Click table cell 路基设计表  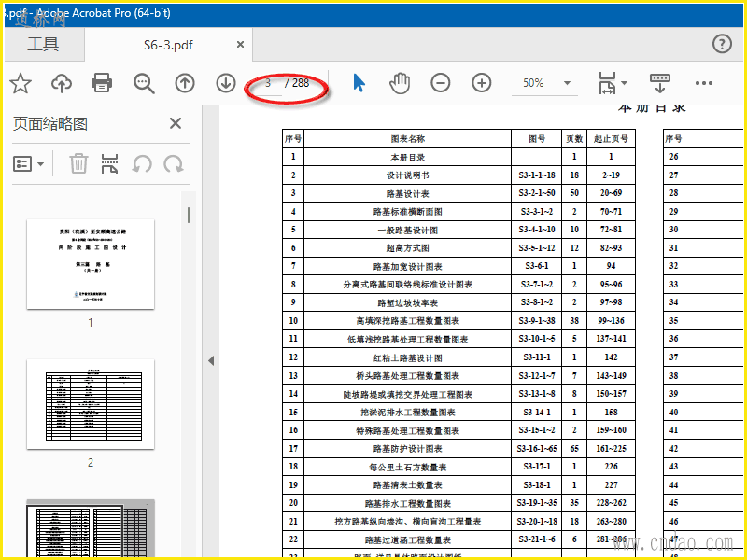click(408, 193)
